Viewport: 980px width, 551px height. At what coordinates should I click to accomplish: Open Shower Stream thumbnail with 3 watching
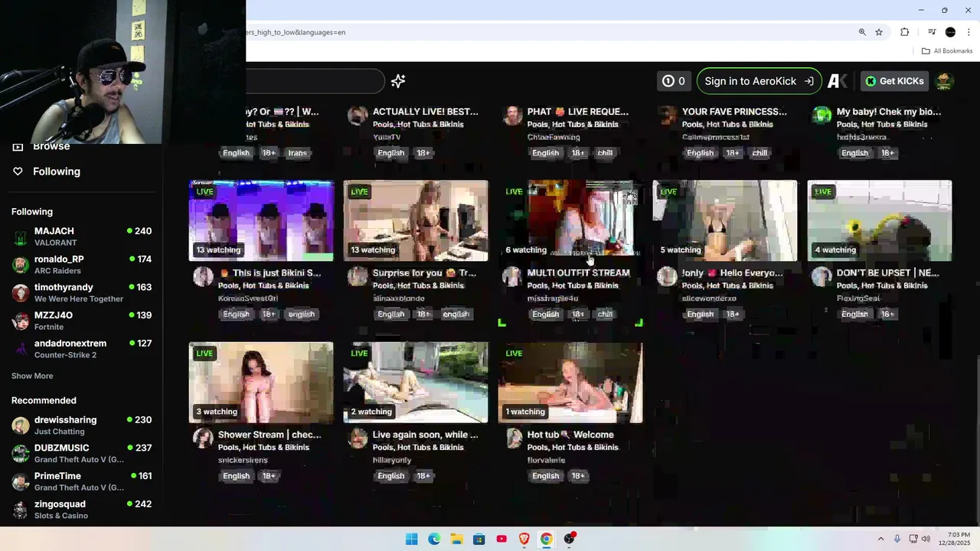tap(261, 383)
